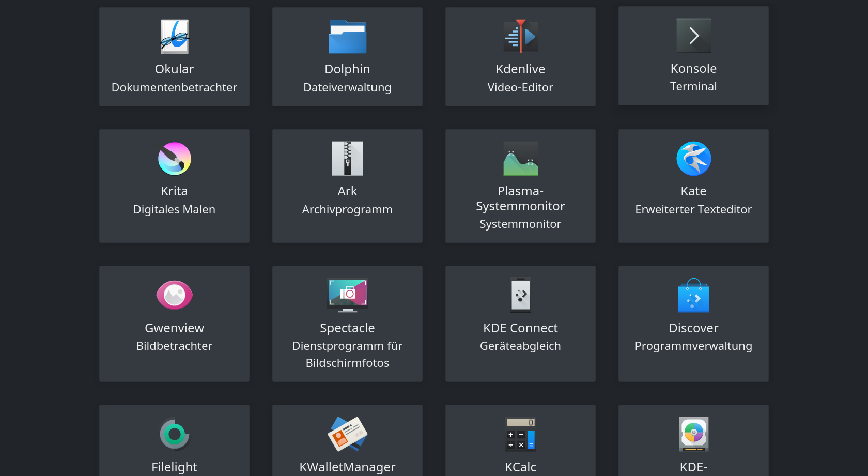Select the KDE partition disk icon
Screen dimensions: 868x476
[x=694, y=434]
